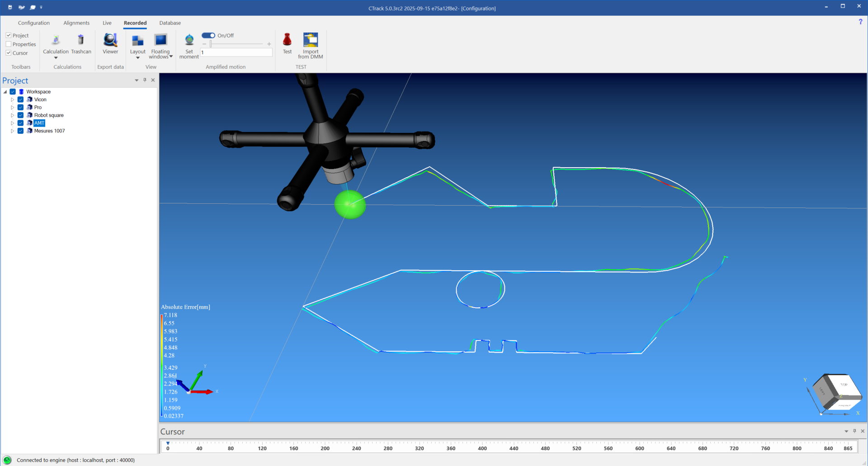
Task: Click the Layout icon
Action: pos(137,41)
